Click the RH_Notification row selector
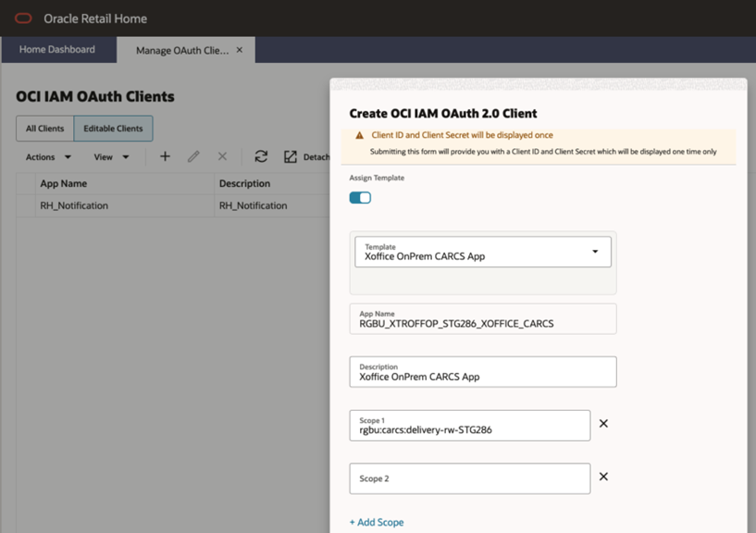The image size is (756, 533). point(26,205)
